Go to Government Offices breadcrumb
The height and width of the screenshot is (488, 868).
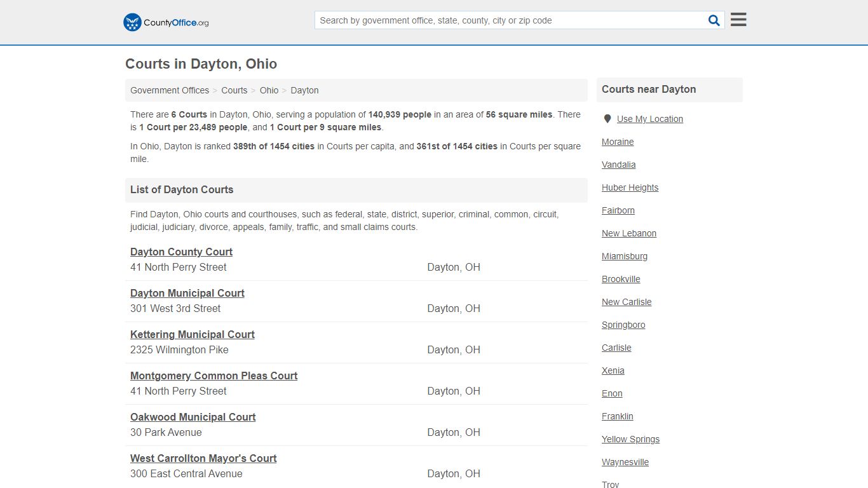(170, 90)
